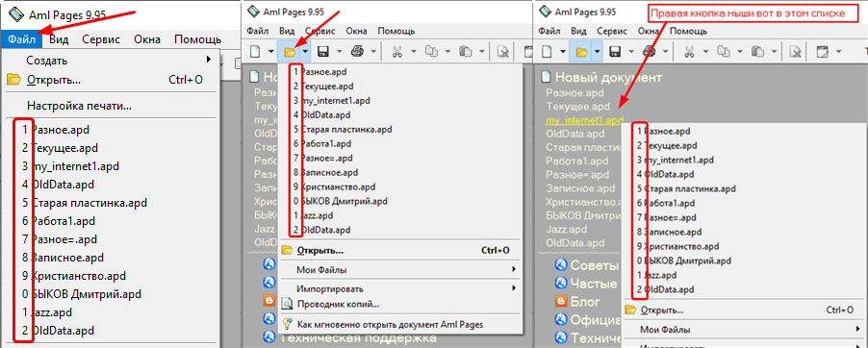
Task: Click the notepad icon in right window toolbar
Action: coord(823,52)
